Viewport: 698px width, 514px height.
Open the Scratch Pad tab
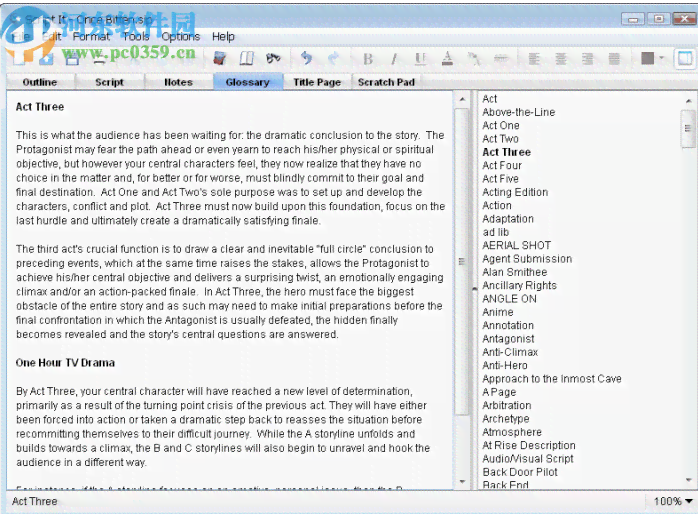coord(386,82)
